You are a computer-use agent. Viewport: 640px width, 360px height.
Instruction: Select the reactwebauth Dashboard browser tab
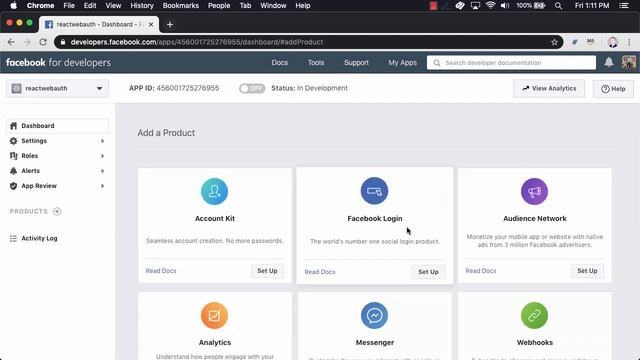click(99, 24)
